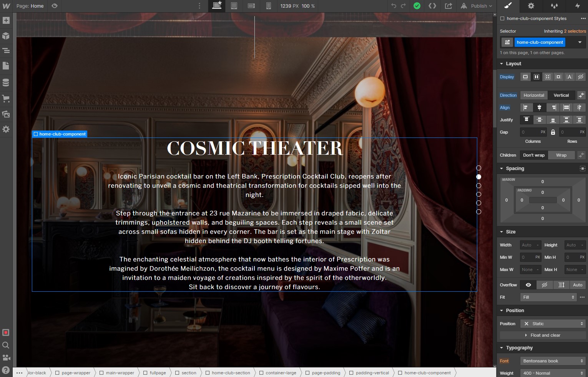Toggle preview mode eye icon
This screenshot has width=588, height=377.
(55, 6)
